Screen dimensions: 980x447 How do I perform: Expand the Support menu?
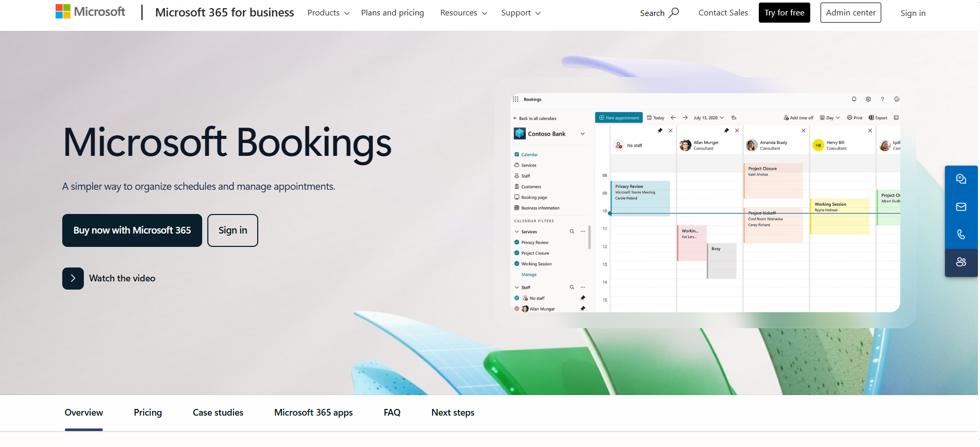[521, 13]
